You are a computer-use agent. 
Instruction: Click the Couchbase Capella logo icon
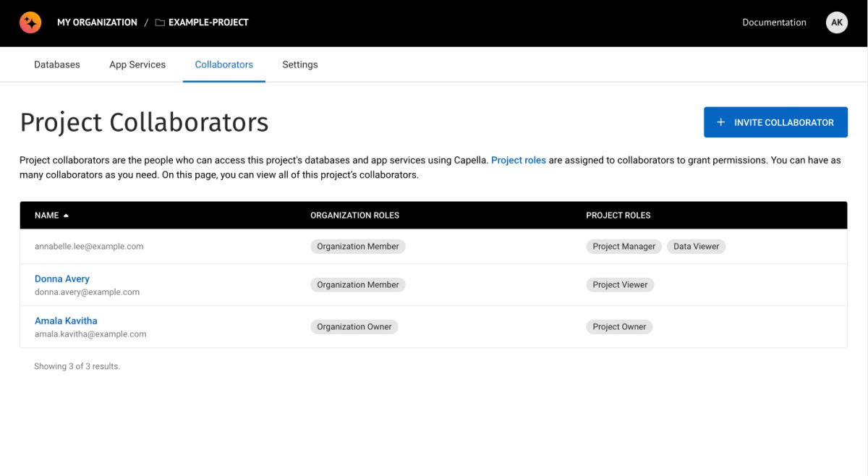point(30,22)
